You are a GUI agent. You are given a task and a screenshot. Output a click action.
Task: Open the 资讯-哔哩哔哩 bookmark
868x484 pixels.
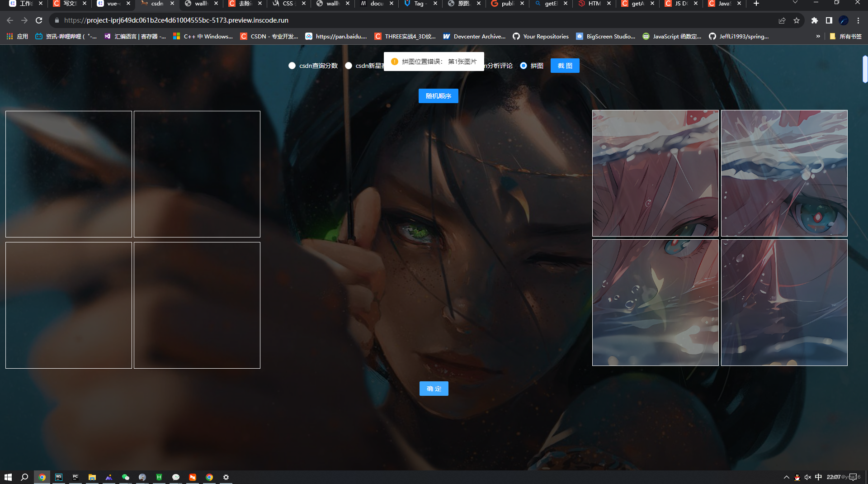point(66,36)
